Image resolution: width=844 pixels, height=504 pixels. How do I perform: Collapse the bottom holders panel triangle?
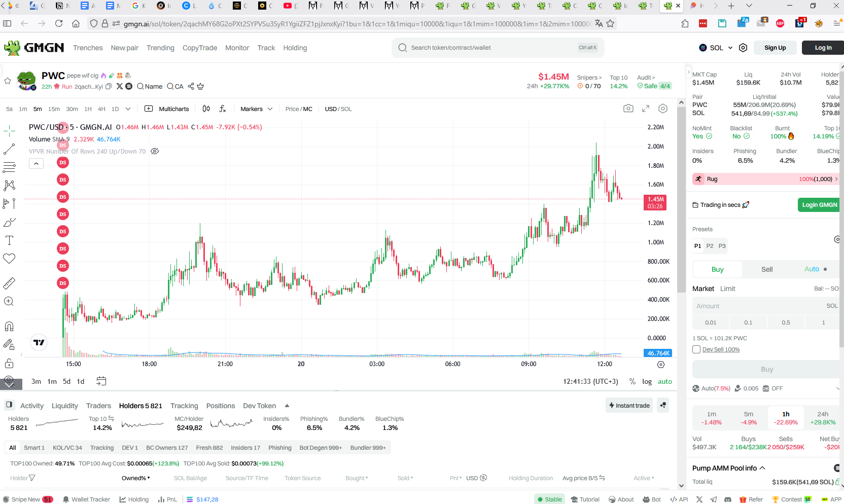point(287,406)
